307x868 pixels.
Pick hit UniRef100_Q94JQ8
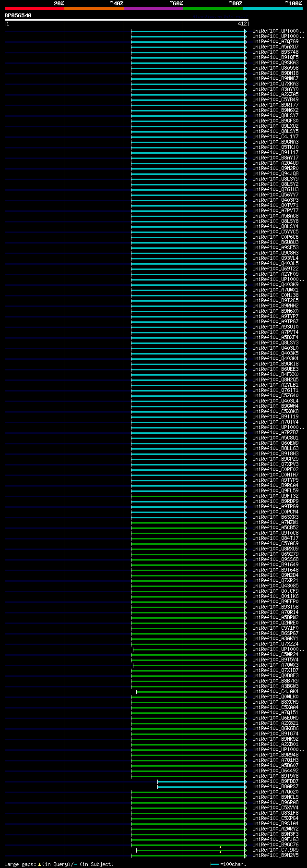tap(275, 174)
